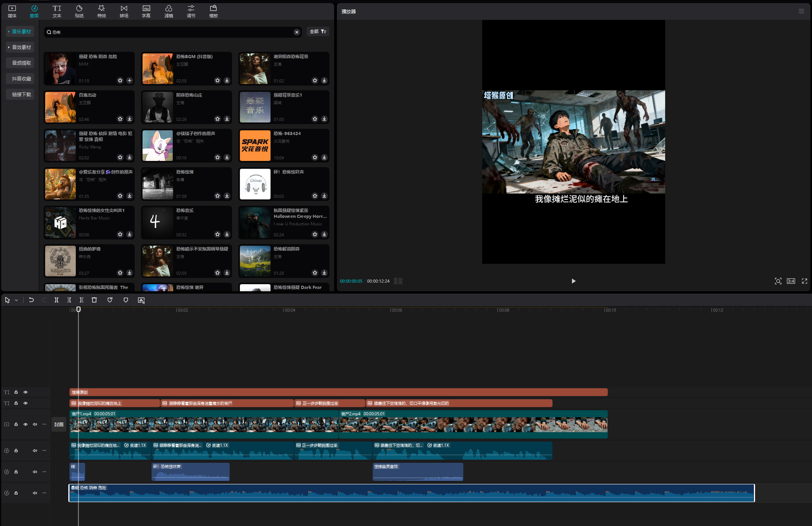Click the 链接下载 sidebar button
The height and width of the screenshot is (526, 812).
pyautogui.click(x=20, y=94)
